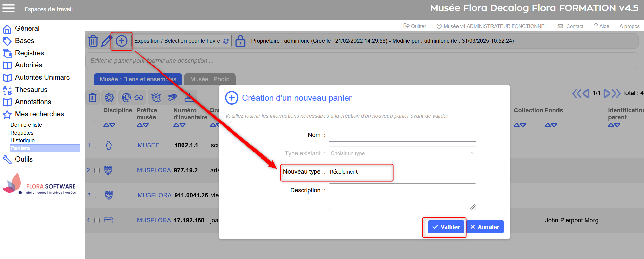Image resolution: width=644 pixels, height=259 pixels.
Task: Toggle the select-all checkbox in header
Action: (x=97, y=119)
